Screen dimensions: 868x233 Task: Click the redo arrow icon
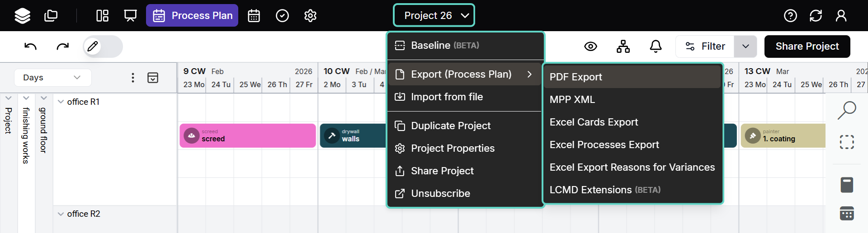click(63, 46)
